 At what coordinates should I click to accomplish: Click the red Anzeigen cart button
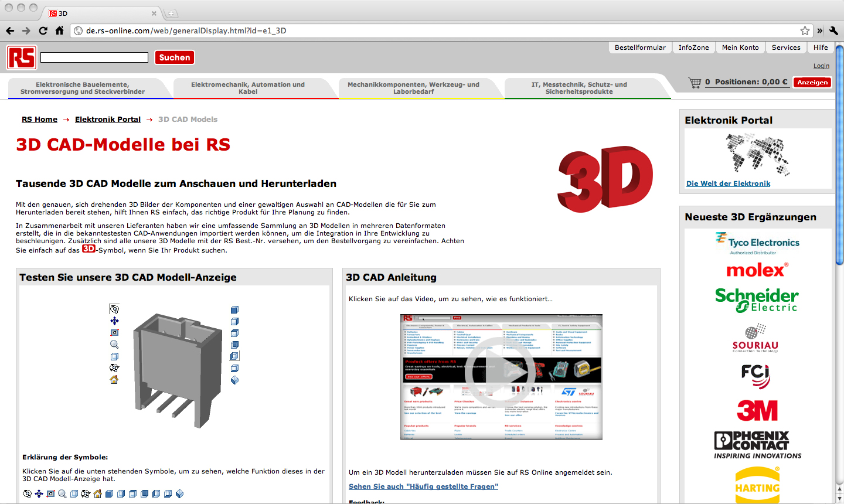click(x=813, y=83)
